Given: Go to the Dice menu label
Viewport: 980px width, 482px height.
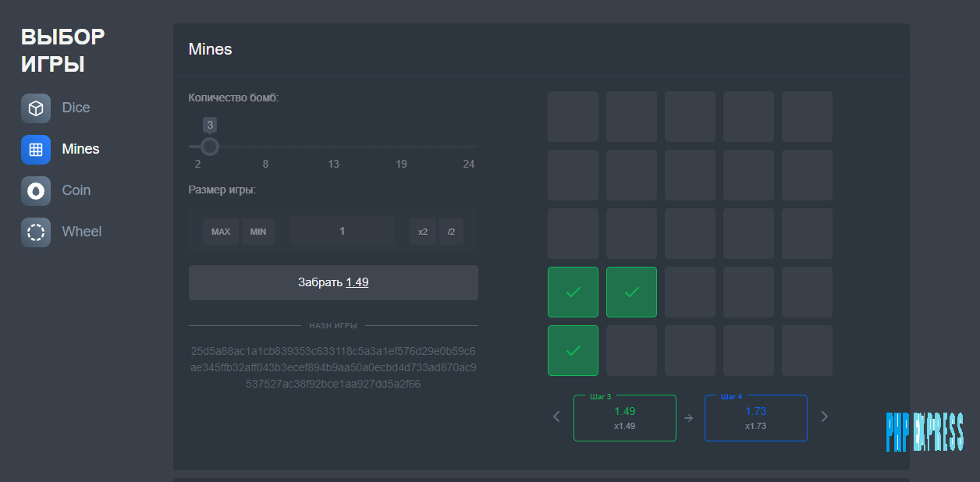Looking at the screenshot, I should (76, 108).
